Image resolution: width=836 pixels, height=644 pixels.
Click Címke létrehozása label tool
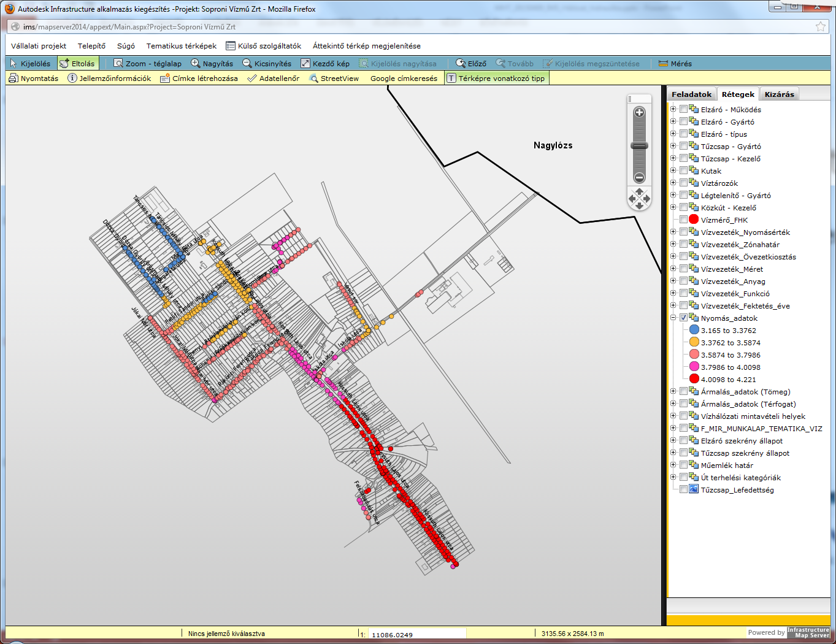click(x=199, y=78)
